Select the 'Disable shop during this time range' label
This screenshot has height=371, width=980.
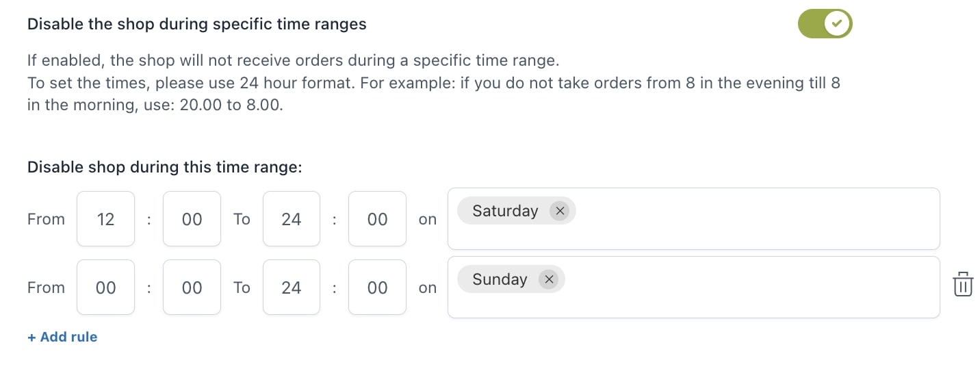tap(165, 167)
